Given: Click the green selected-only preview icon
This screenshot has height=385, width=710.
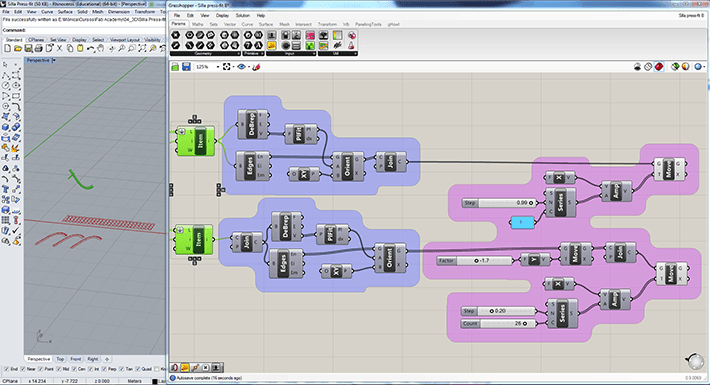Looking at the screenshot, I should click(675, 67).
